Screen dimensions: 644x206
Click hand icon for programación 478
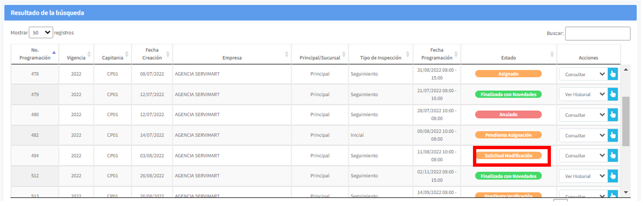[613, 74]
